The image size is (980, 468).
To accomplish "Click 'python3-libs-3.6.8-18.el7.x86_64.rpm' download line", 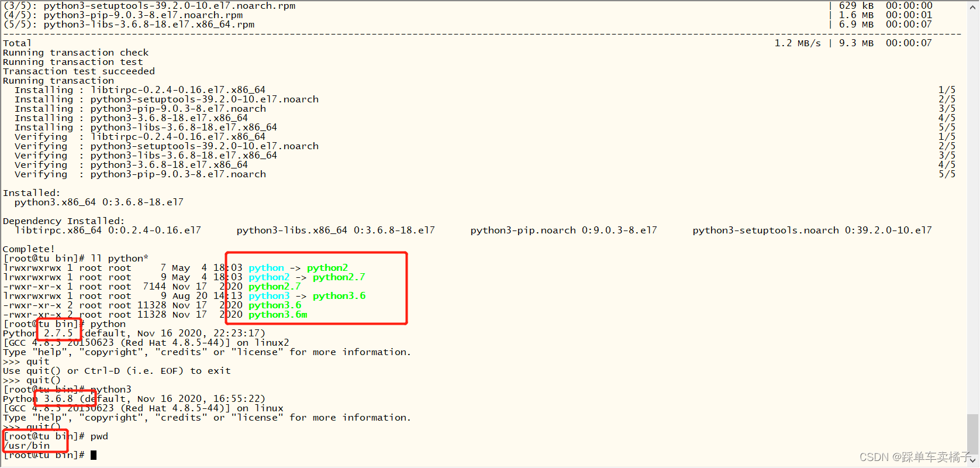I will [x=149, y=25].
